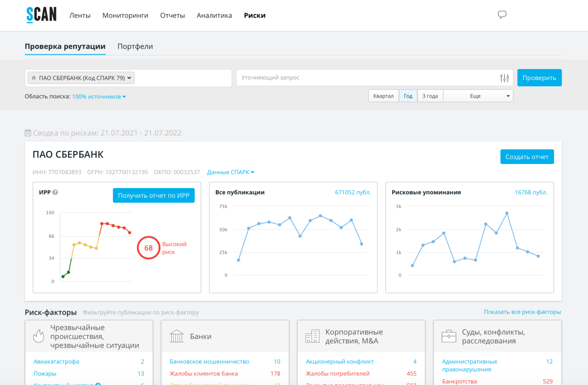Click the SCAN logo
This screenshot has height=385, width=588.
click(x=41, y=15)
